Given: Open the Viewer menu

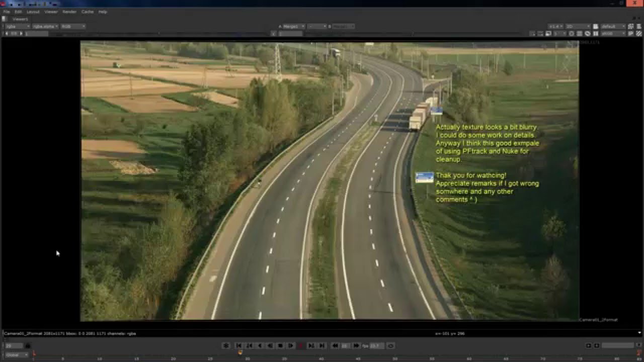Looking at the screenshot, I should tap(51, 12).
